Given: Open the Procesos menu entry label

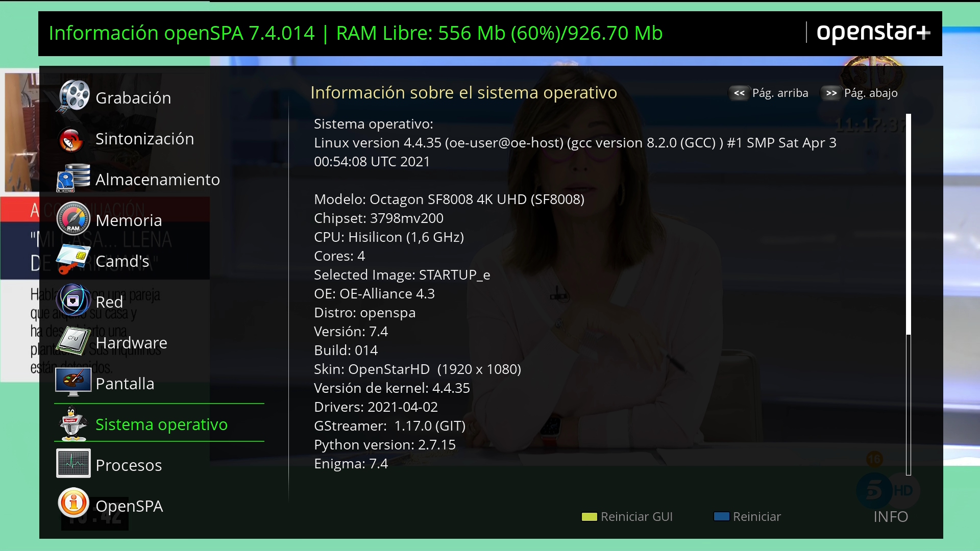Looking at the screenshot, I should pyautogui.click(x=129, y=465).
